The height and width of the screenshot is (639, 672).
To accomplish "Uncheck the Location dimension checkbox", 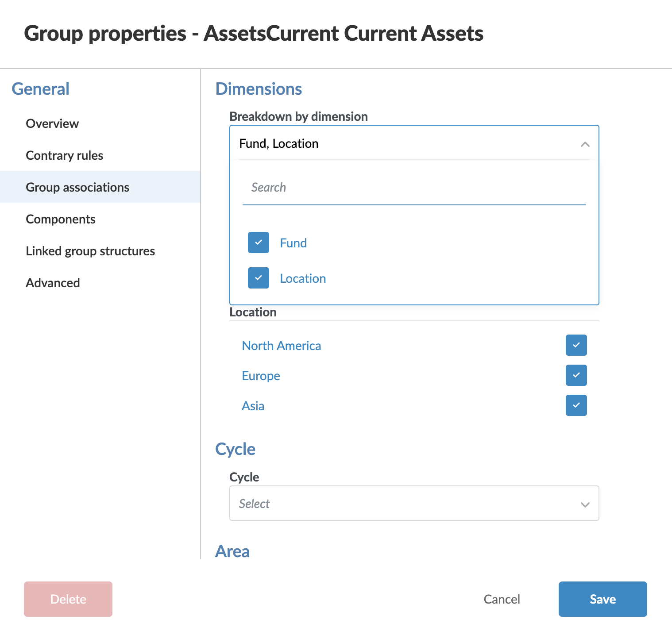I will [x=259, y=278].
